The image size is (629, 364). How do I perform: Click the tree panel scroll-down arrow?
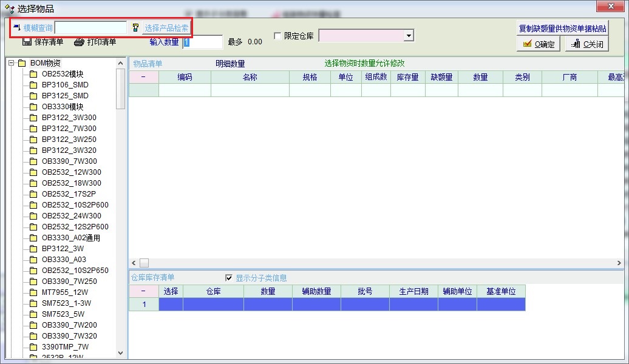point(120,352)
